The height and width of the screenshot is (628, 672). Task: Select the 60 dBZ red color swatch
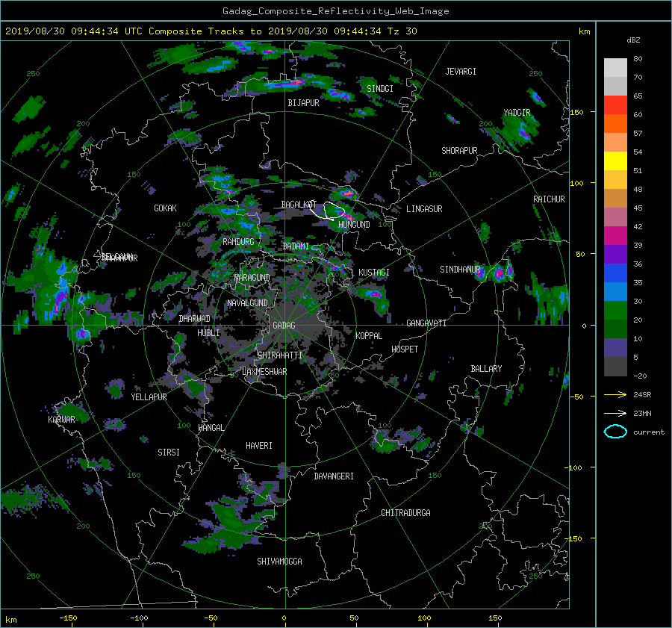coord(615,105)
